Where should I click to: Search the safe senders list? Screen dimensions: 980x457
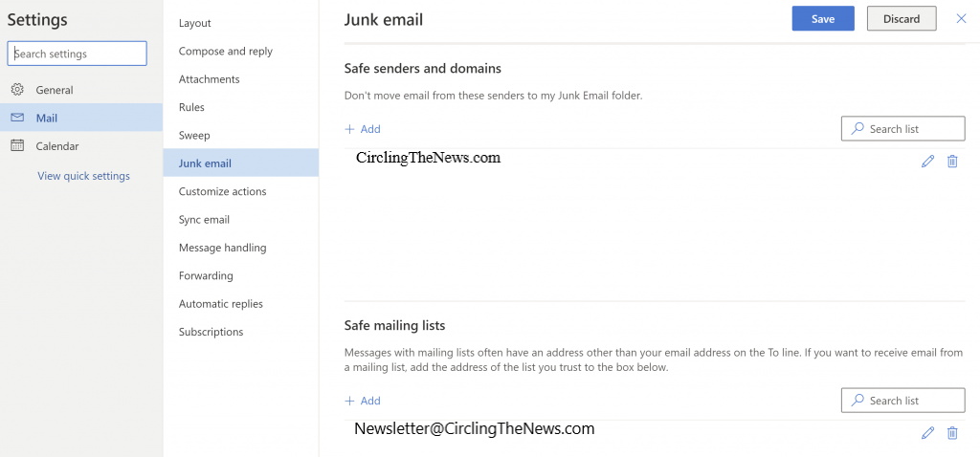tap(903, 129)
